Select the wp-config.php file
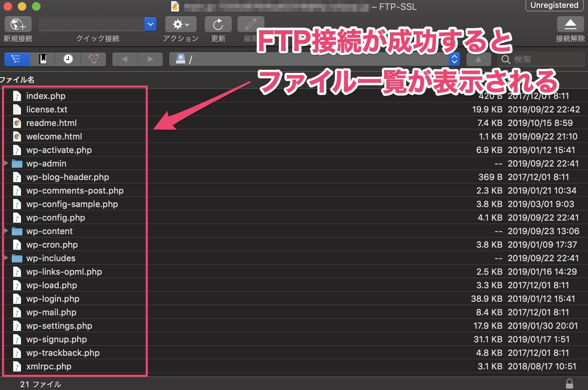 coord(55,217)
